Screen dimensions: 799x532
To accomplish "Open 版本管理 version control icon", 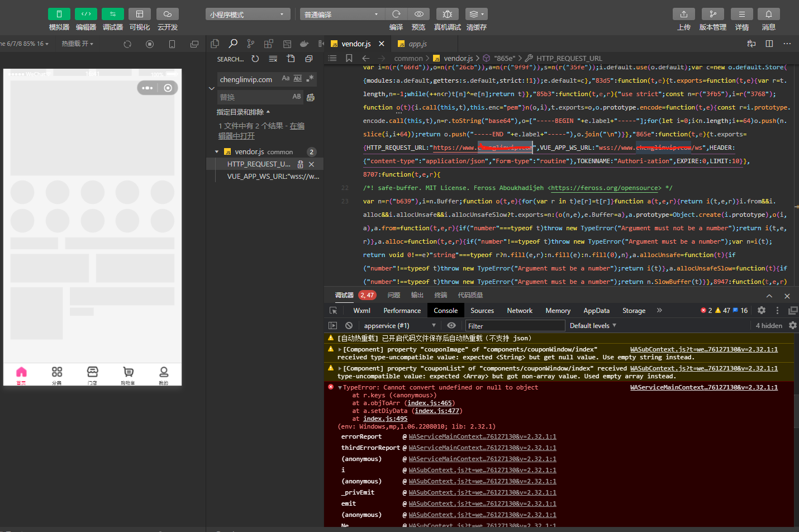I will tap(713, 14).
